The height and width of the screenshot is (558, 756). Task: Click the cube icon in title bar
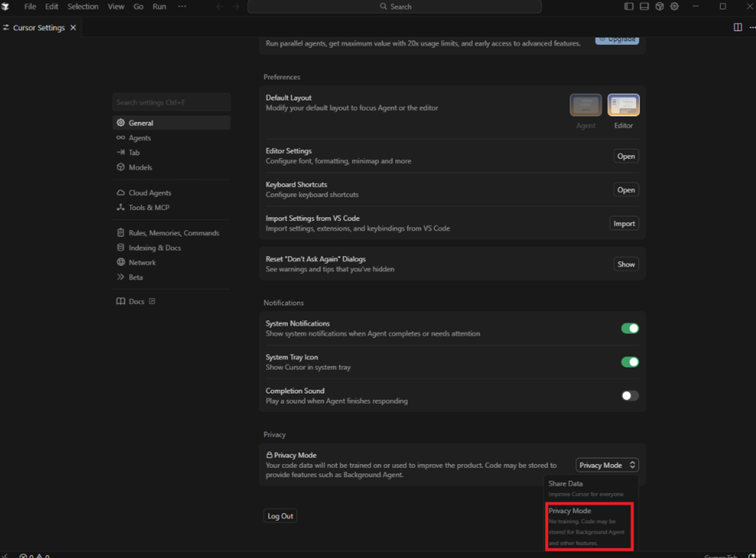[659, 6]
